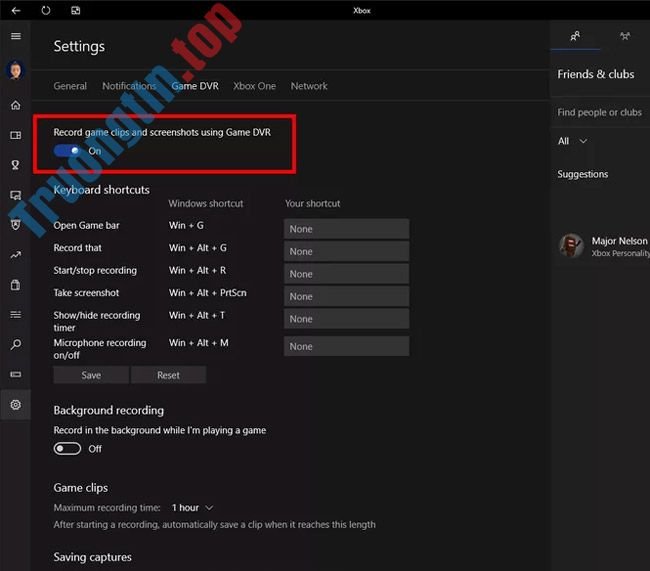The width and height of the screenshot is (650, 571).
Task: Click the snap window icon in title bar
Action: [x=75, y=10]
